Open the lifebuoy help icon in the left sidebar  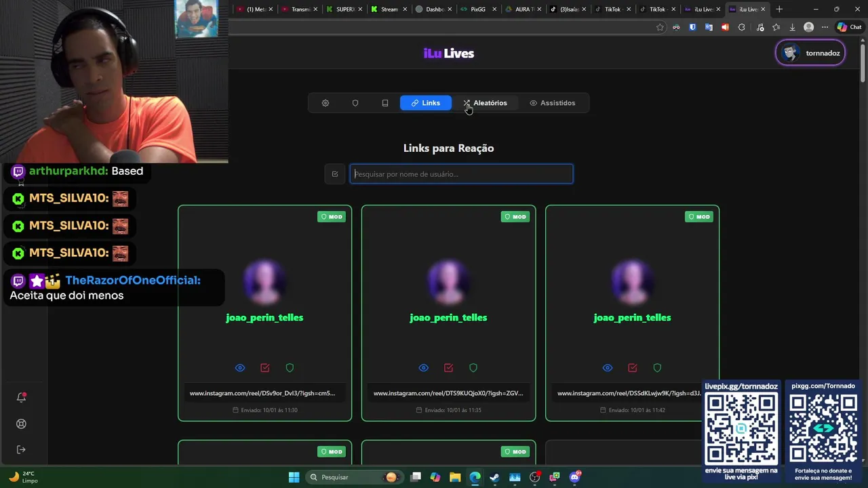(x=21, y=424)
